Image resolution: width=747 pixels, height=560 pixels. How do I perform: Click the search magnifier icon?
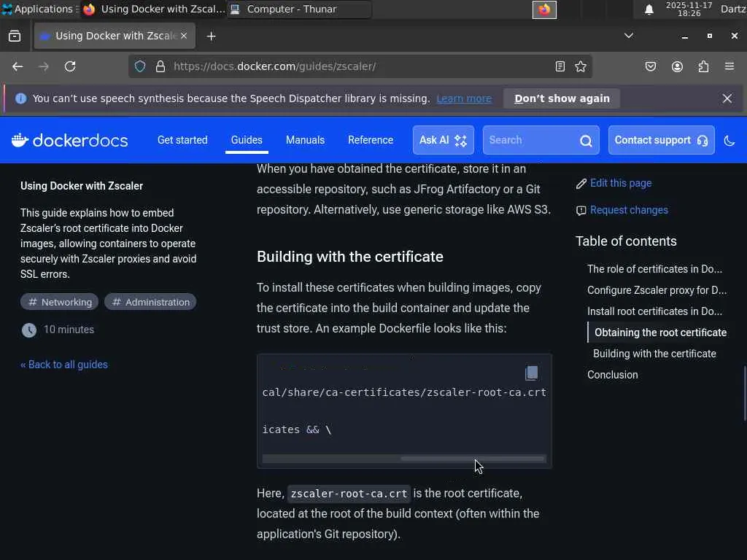click(x=586, y=141)
